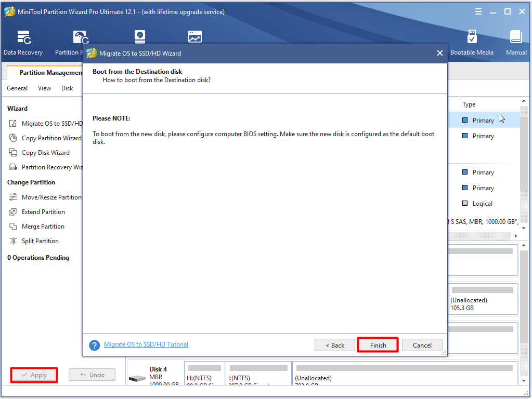Select the Logical partition row
This screenshot has height=399, width=532.
click(484, 204)
